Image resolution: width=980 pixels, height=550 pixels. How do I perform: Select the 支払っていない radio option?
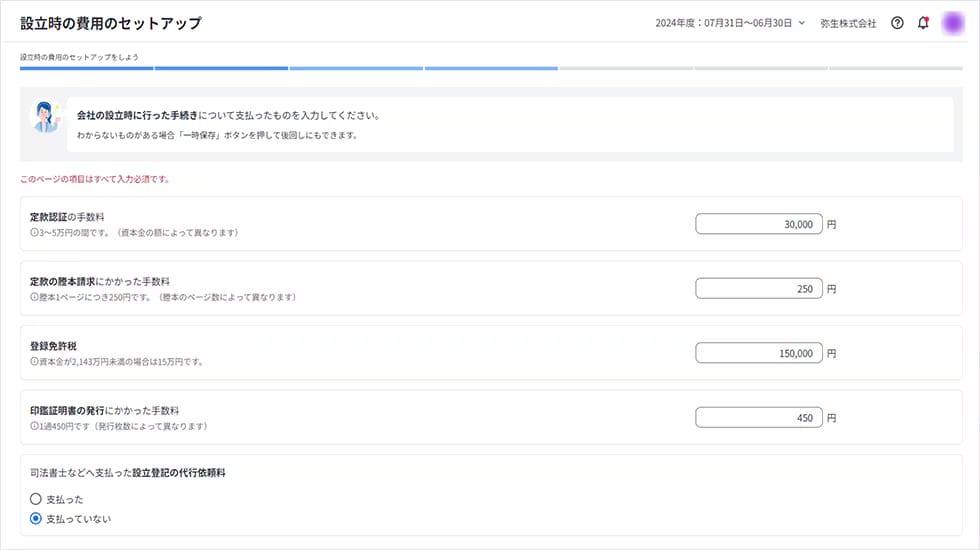36,519
